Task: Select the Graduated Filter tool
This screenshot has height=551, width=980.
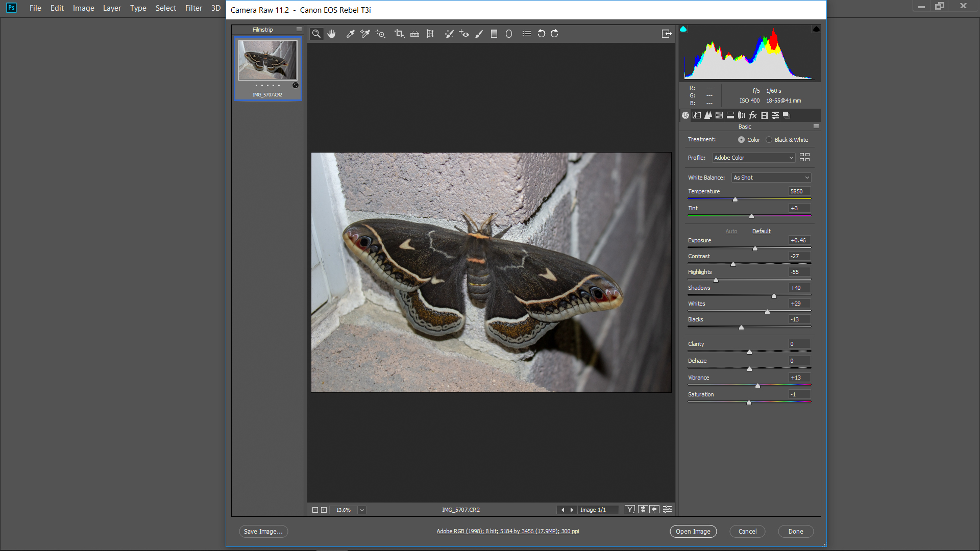Action: pos(494,34)
